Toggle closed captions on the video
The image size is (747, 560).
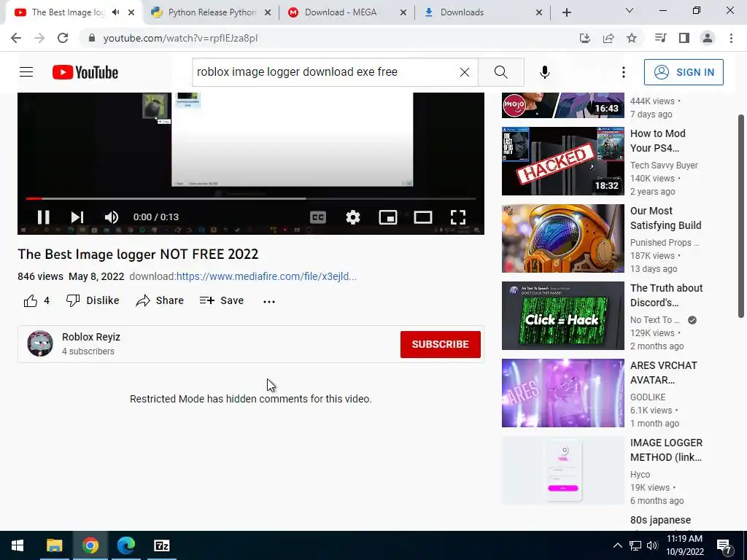click(x=318, y=217)
